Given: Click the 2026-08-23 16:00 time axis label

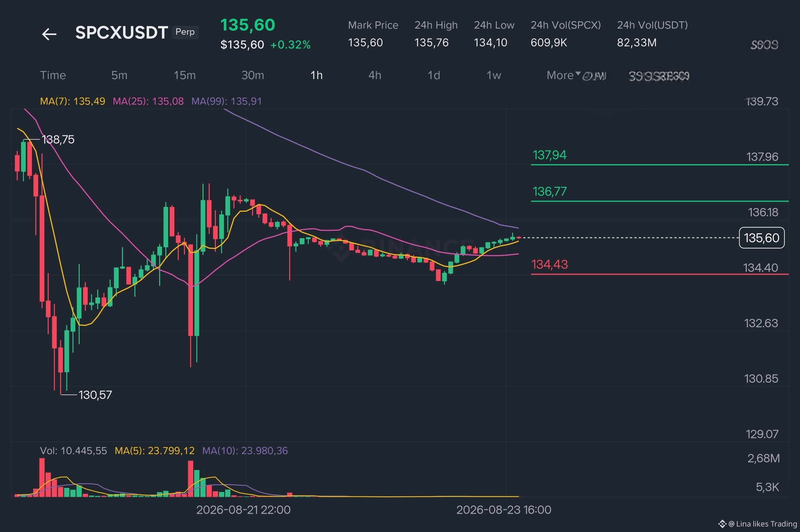Looking at the screenshot, I should point(504,510).
